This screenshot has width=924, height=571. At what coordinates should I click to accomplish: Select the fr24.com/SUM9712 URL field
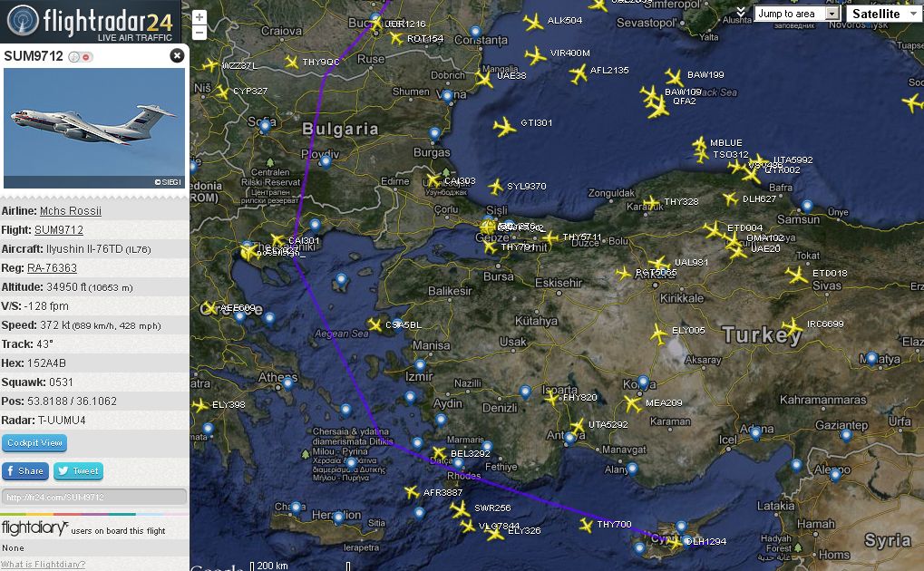[x=94, y=498]
